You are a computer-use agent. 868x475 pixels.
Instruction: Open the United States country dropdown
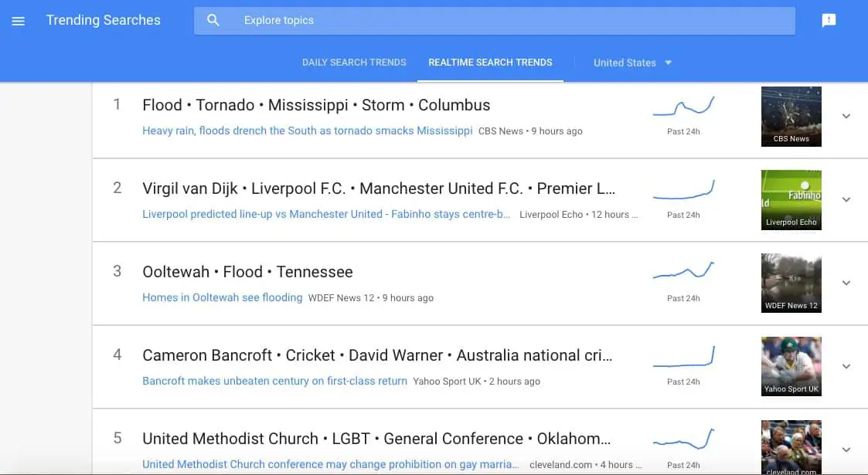(x=632, y=63)
